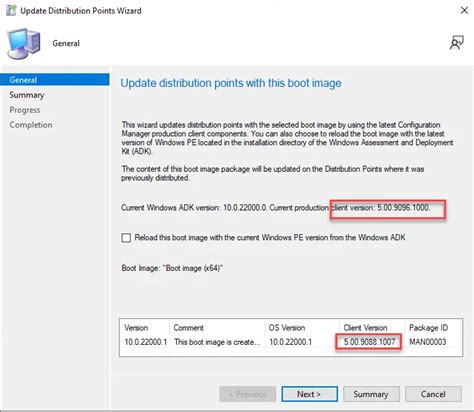Click the MAN00003 package ID cell
The width and height of the screenshot is (474, 412).
[x=428, y=342]
